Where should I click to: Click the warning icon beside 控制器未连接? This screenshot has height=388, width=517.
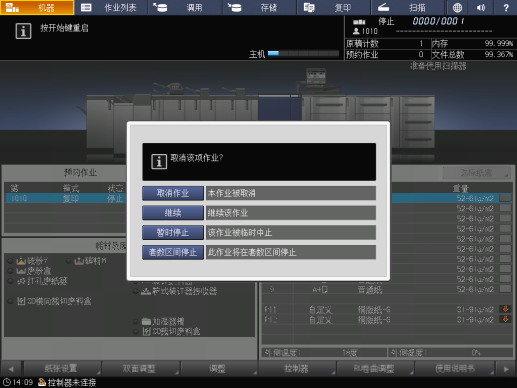click(42, 382)
